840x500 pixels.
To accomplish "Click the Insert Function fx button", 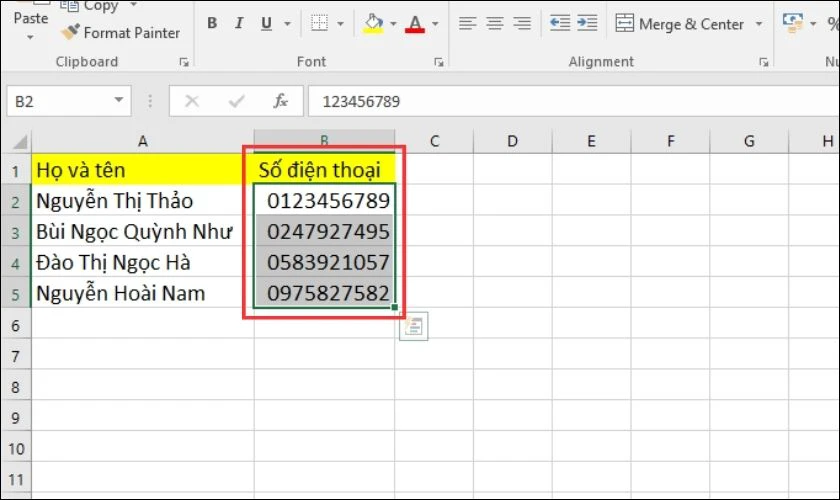I will click(280, 101).
